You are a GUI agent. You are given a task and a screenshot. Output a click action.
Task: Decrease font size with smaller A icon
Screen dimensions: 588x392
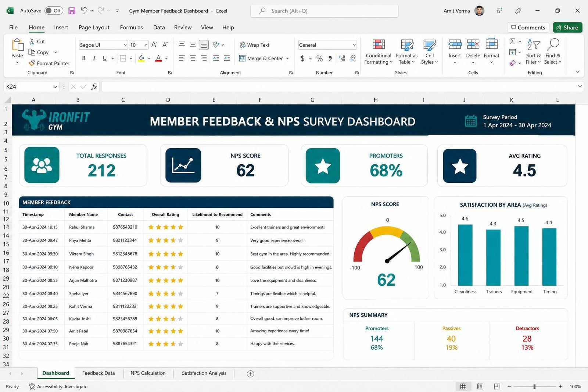[165, 44]
